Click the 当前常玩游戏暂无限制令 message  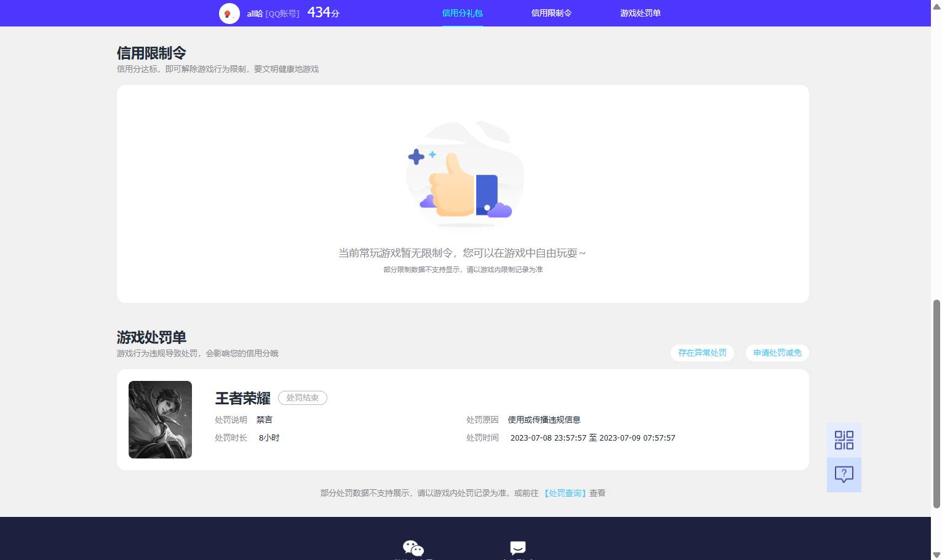[462, 253]
